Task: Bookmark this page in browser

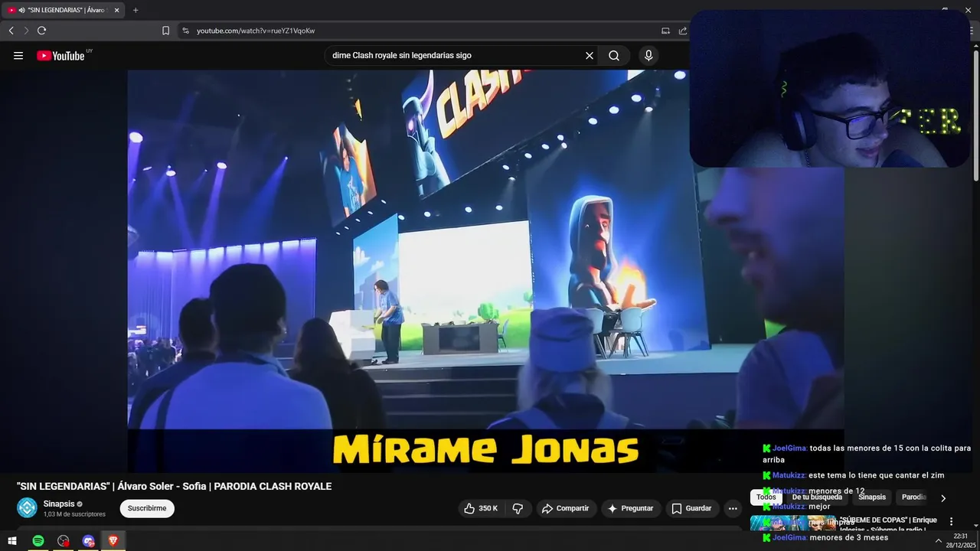Action: 165,31
